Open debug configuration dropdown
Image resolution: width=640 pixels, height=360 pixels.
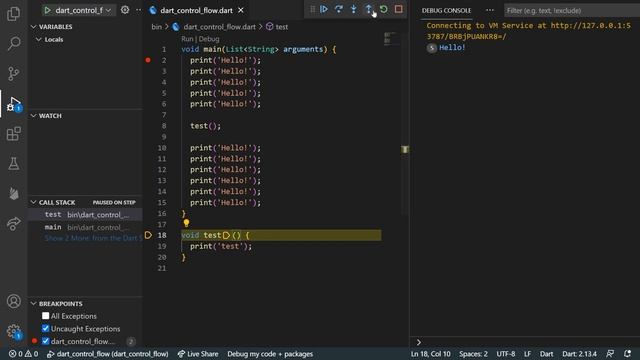pos(83,10)
